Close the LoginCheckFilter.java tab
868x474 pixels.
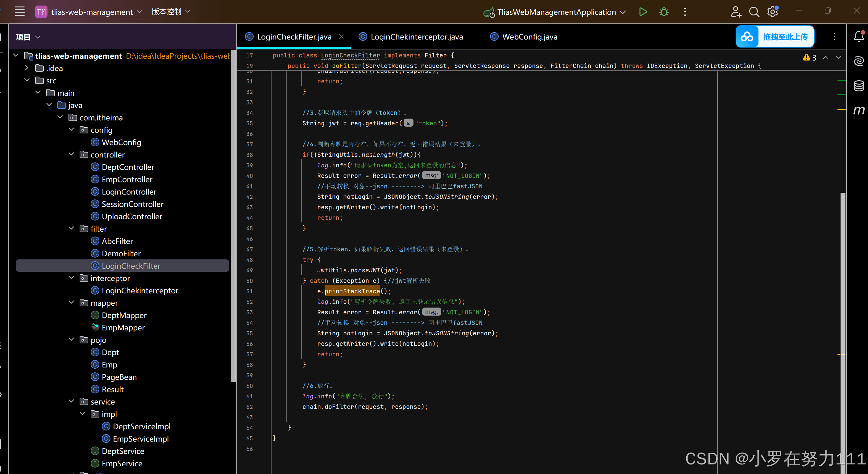[341, 36]
